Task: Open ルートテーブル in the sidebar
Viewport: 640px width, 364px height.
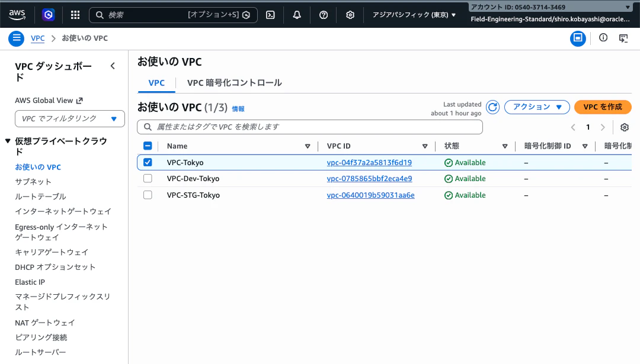Action: point(40,197)
